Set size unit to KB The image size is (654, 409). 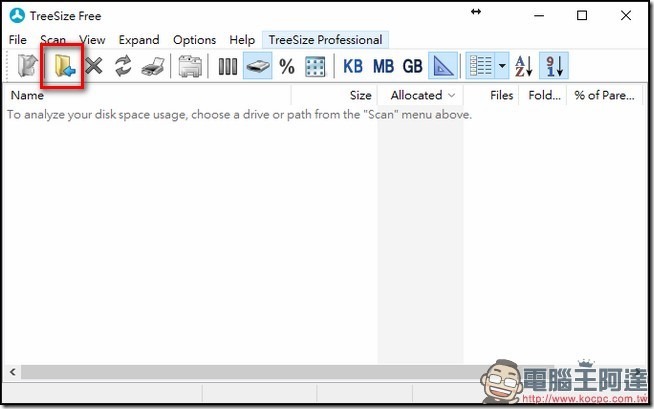pos(352,66)
